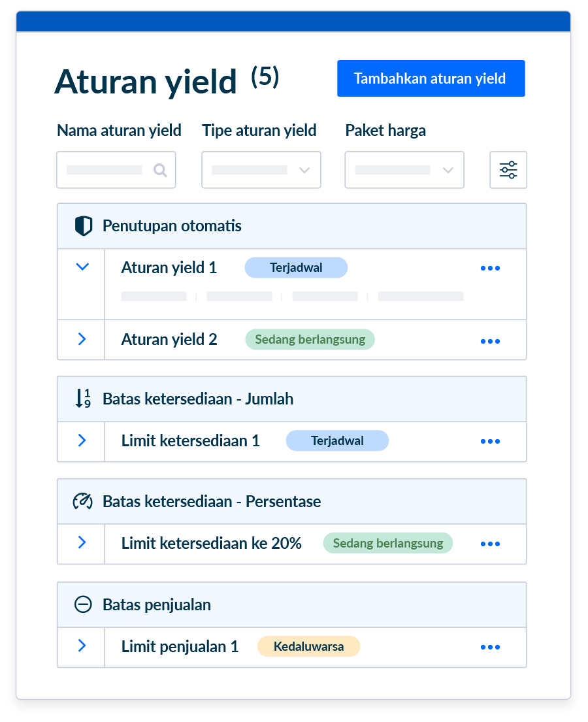The image size is (588, 722).
Task: Expand the Limit penjualan 1 row
Action: 82,646
